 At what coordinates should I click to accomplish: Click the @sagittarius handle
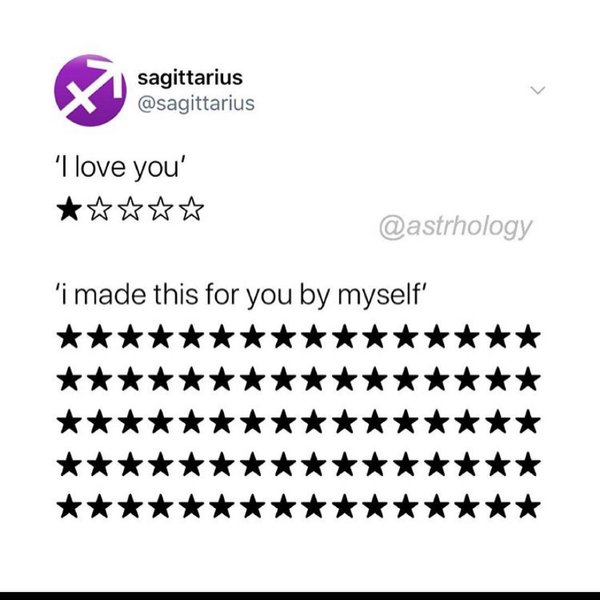tap(196, 104)
